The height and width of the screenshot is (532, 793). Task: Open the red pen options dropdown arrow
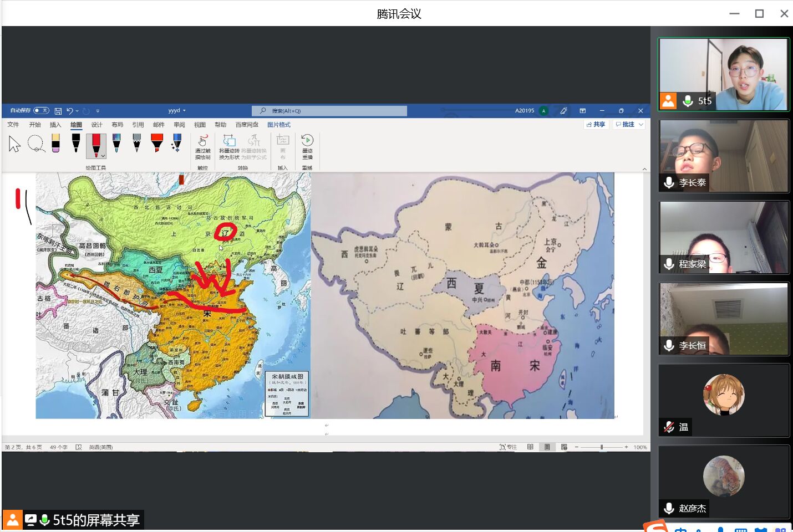point(103,156)
